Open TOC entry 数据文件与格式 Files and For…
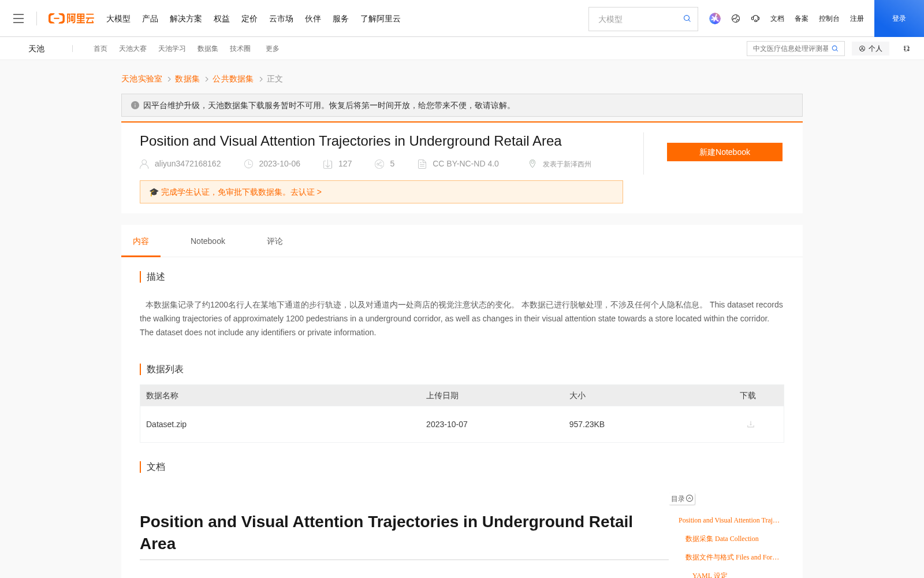Screen dimensions: 924x578 (x=732, y=557)
